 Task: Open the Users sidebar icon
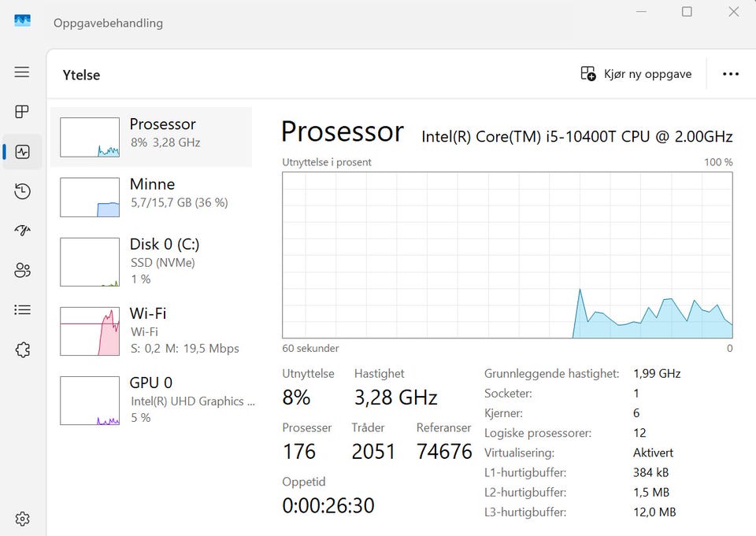[22, 270]
